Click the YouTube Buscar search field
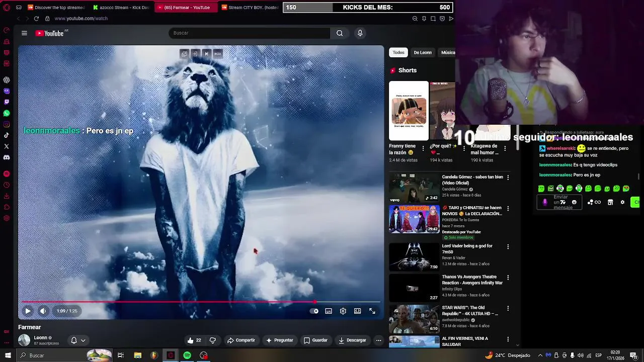Image resolution: width=644 pixels, height=362 pixels. point(249,33)
